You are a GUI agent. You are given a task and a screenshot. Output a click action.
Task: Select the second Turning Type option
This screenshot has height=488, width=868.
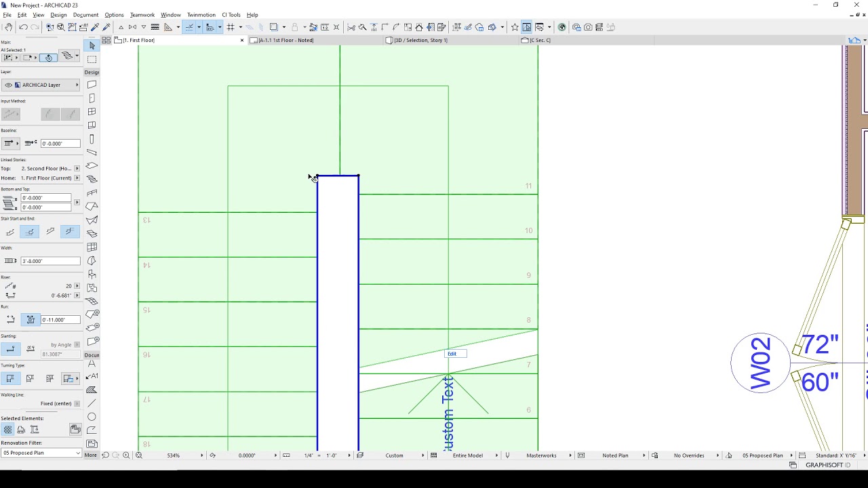click(x=30, y=379)
